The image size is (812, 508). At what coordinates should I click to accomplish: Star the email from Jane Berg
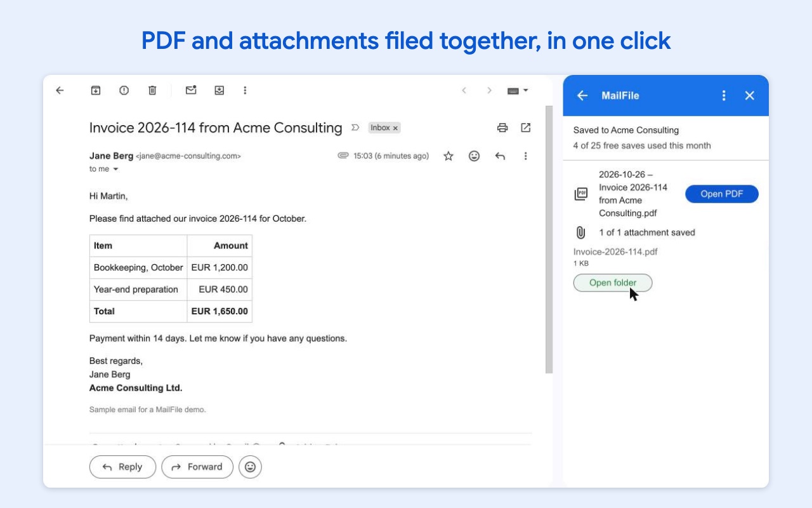449,156
